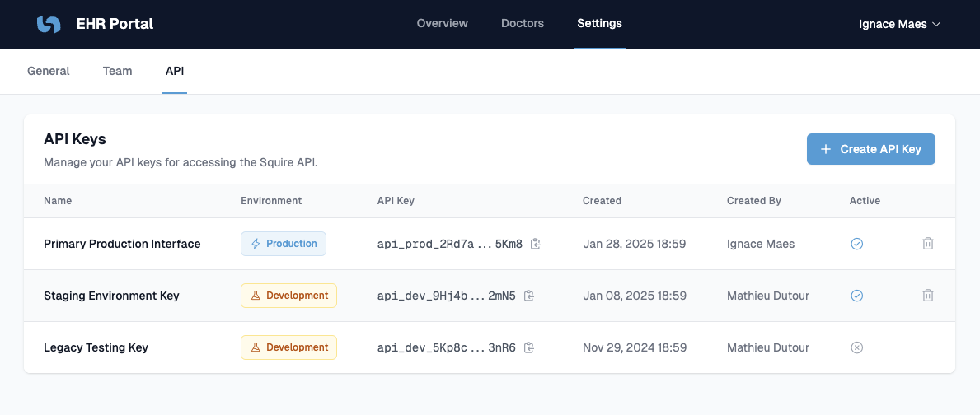Switch to the General settings tab

49,71
